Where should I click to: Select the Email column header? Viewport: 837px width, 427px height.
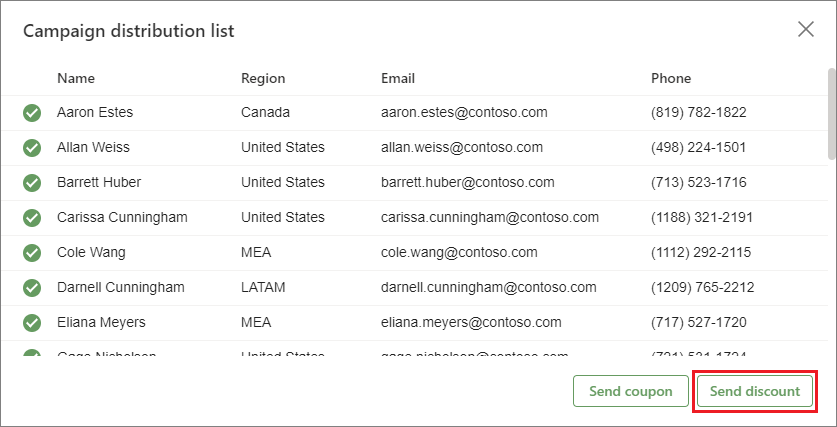398,78
